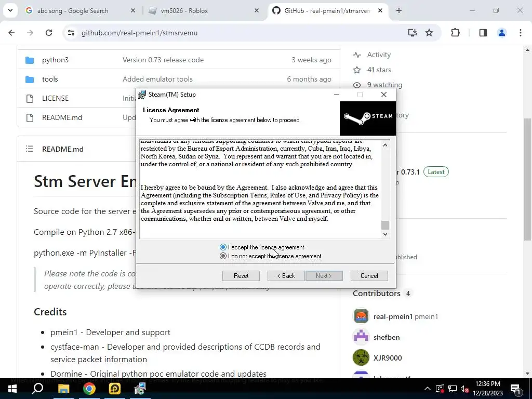Click real-pmein1 avatar image

tap(361, 316)
